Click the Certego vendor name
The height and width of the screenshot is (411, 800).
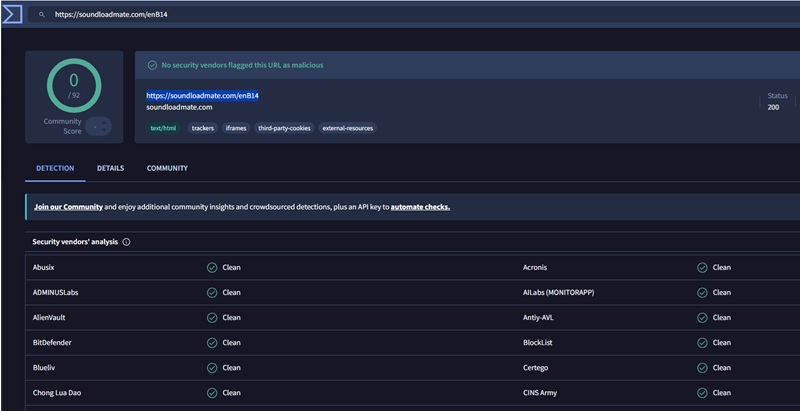click(536, 368)
